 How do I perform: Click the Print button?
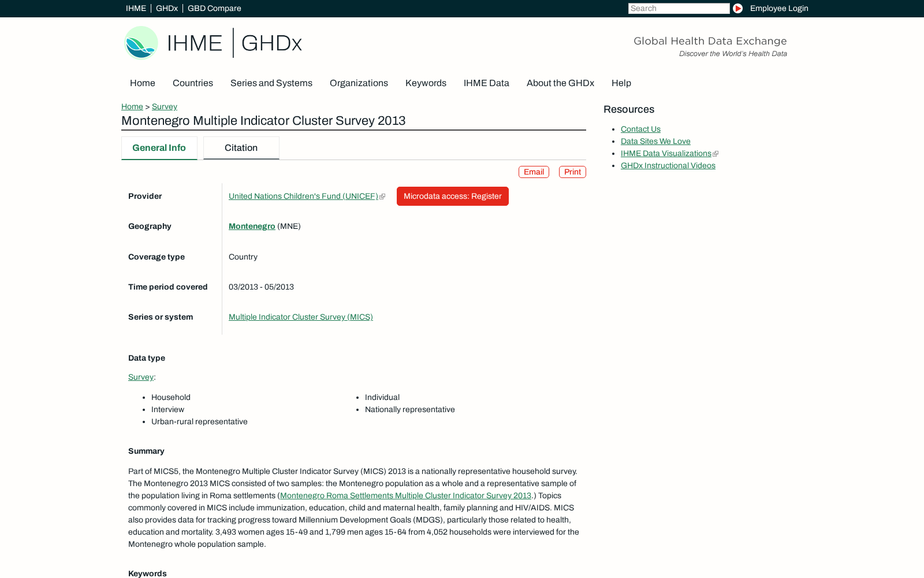pyautogui.click(x=572, y=172)
